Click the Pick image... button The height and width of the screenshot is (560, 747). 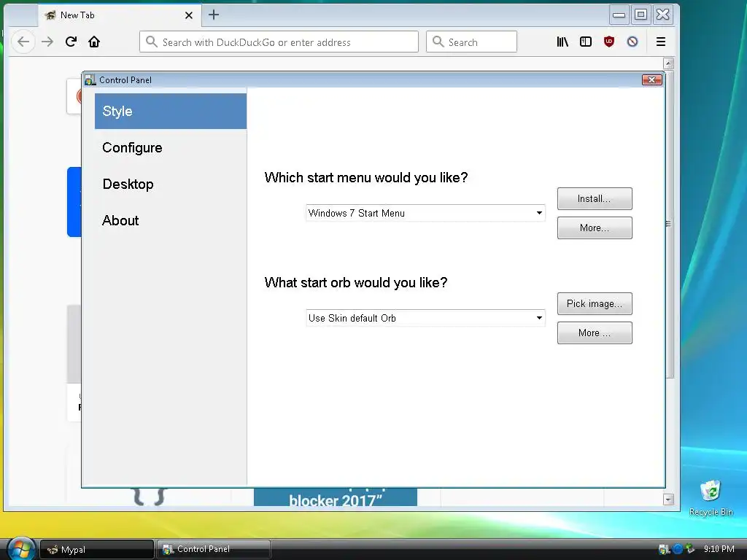595,304
